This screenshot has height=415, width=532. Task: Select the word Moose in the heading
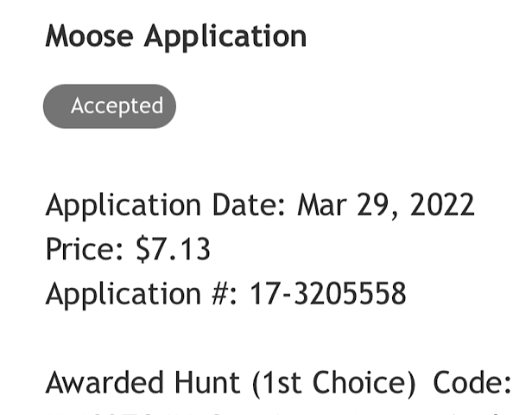tap(89, 36)
